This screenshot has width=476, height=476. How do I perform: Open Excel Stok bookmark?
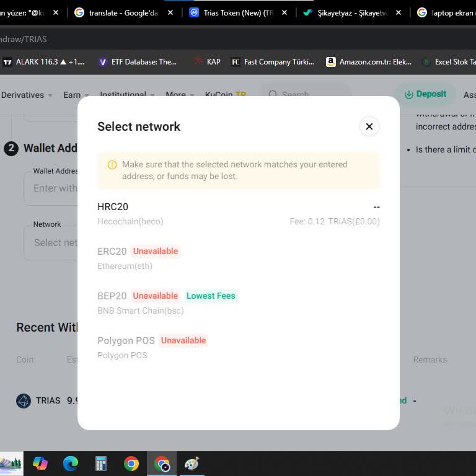449,62
